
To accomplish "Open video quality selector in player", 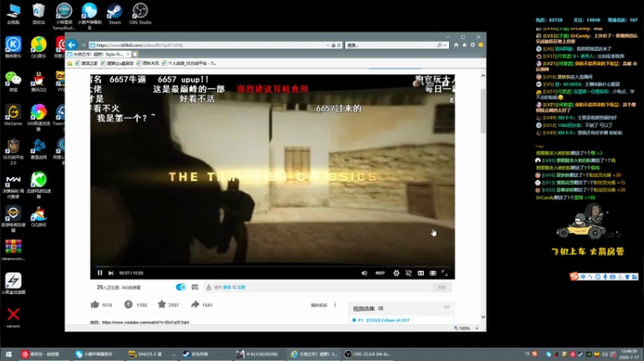I will tap(380, 273).
